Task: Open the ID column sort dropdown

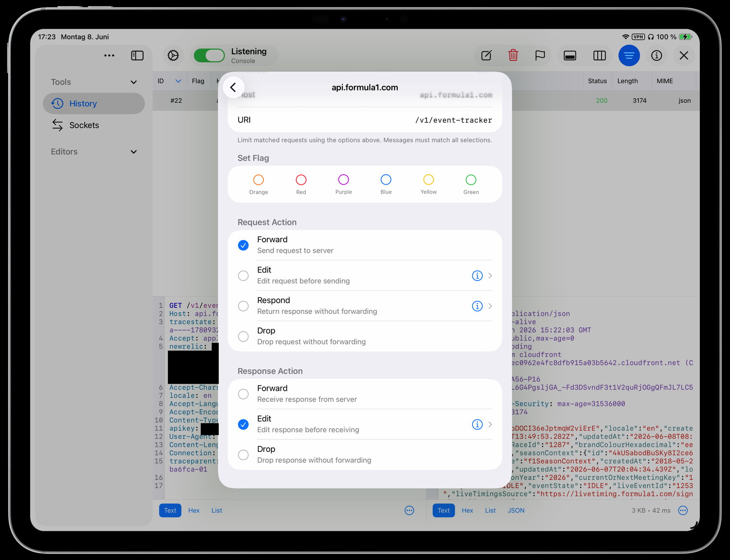Action: point(178,81)
